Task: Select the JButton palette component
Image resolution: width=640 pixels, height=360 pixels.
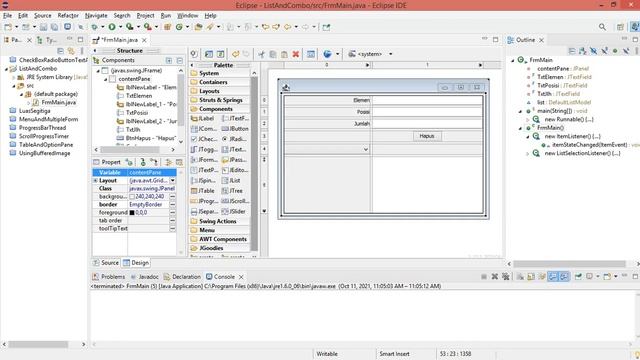Action: (x=235, y=129)
